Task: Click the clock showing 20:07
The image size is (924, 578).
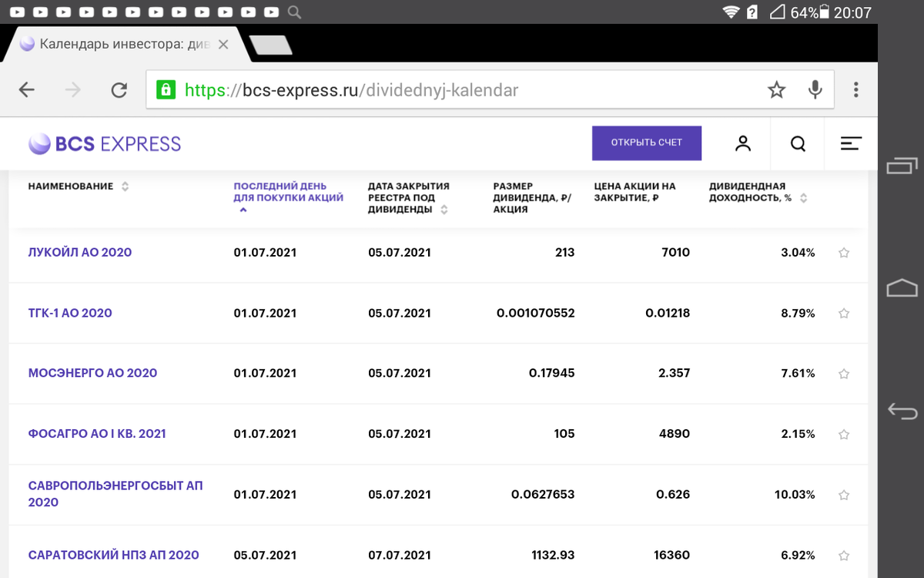Action: [x=852, y=12]
